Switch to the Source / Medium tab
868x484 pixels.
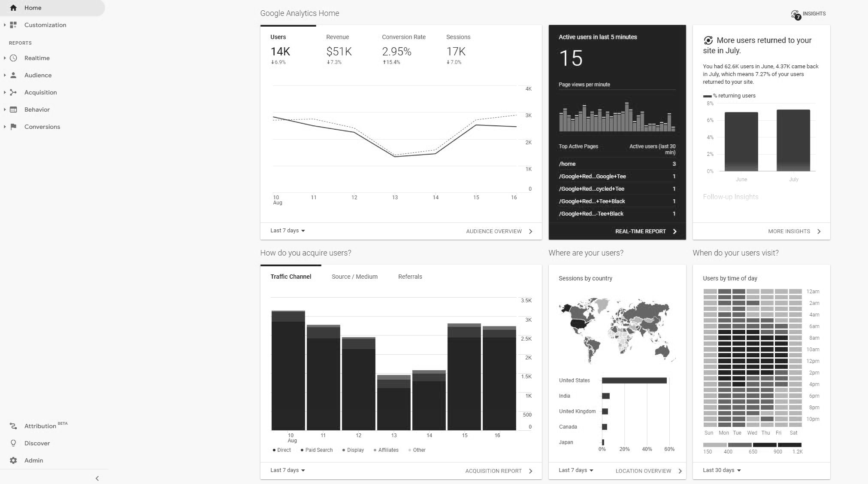(x=354, y=277)
